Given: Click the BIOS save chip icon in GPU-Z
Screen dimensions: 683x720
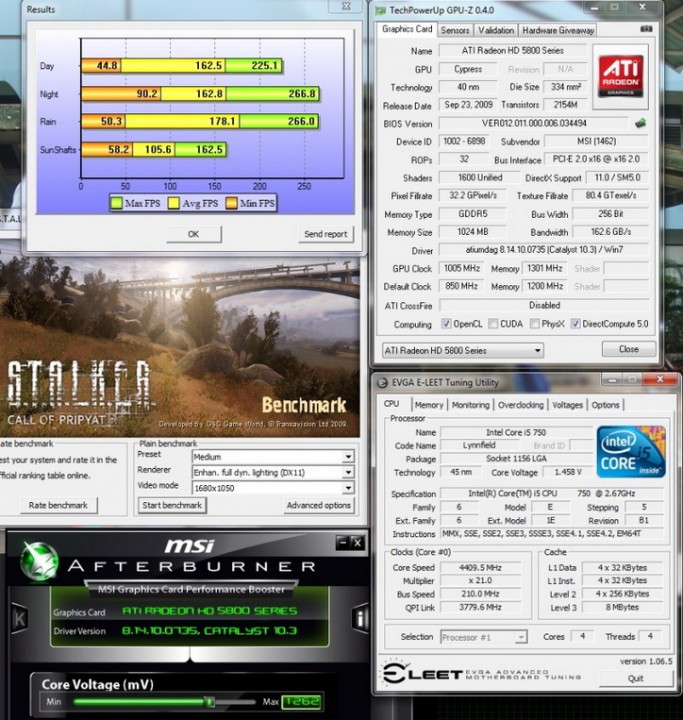Looking at the screenshot, I should (640, 123).
